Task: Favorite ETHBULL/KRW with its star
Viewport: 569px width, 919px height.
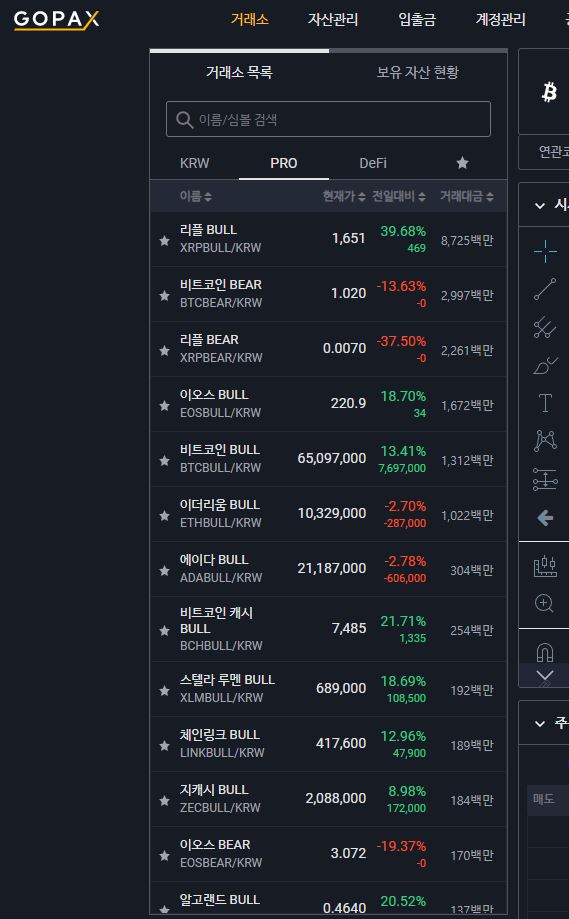Action: pos(165,516)
